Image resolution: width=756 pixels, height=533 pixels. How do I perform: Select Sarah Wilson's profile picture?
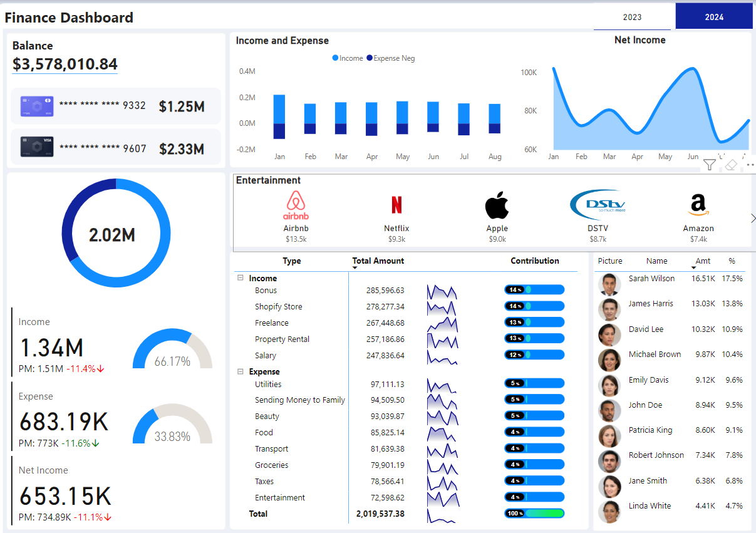coord(609,284)
